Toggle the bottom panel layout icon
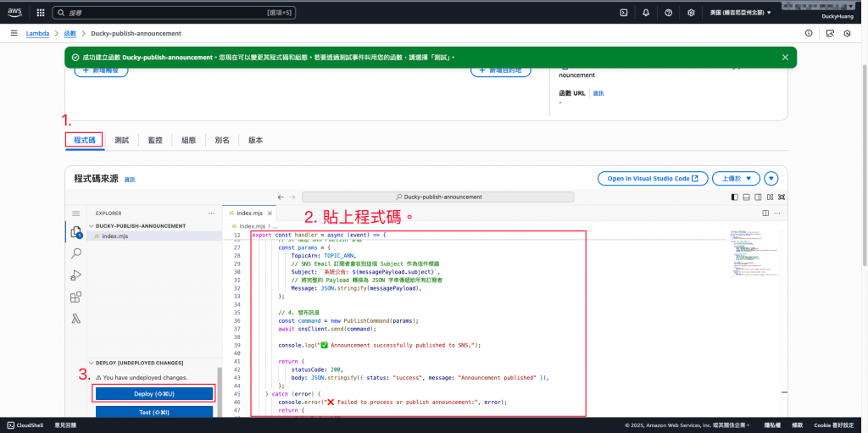 (746, 197)
